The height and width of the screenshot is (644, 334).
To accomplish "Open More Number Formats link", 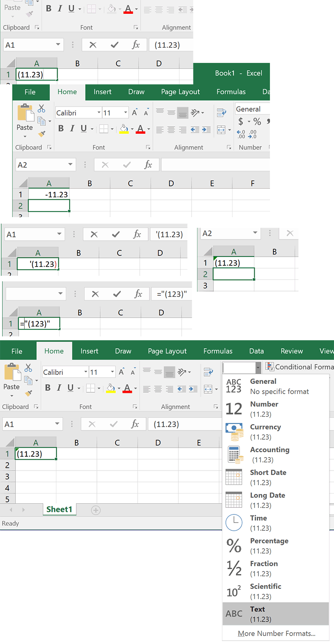I will (276, 634).
